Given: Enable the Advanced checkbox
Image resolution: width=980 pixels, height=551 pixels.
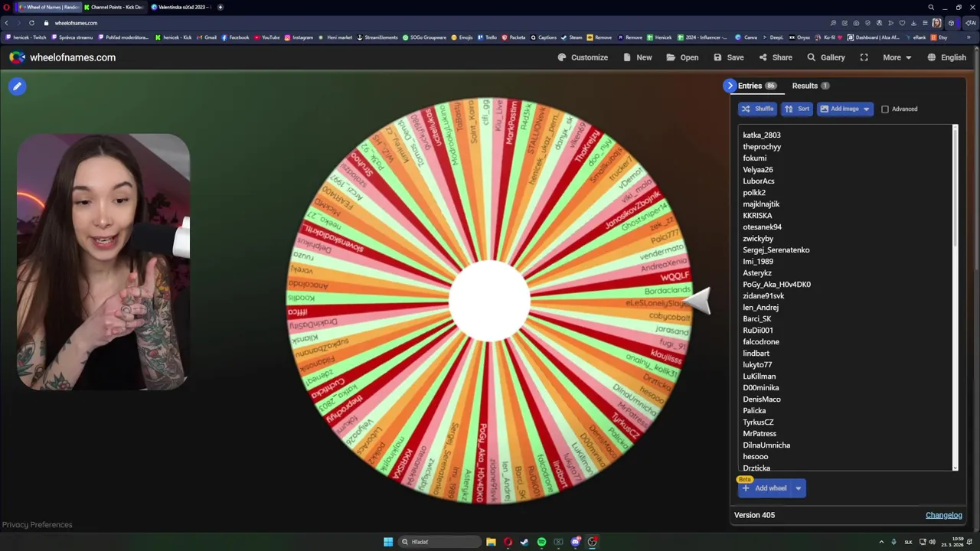Looking at the screenshot, I should coord(885,109).
